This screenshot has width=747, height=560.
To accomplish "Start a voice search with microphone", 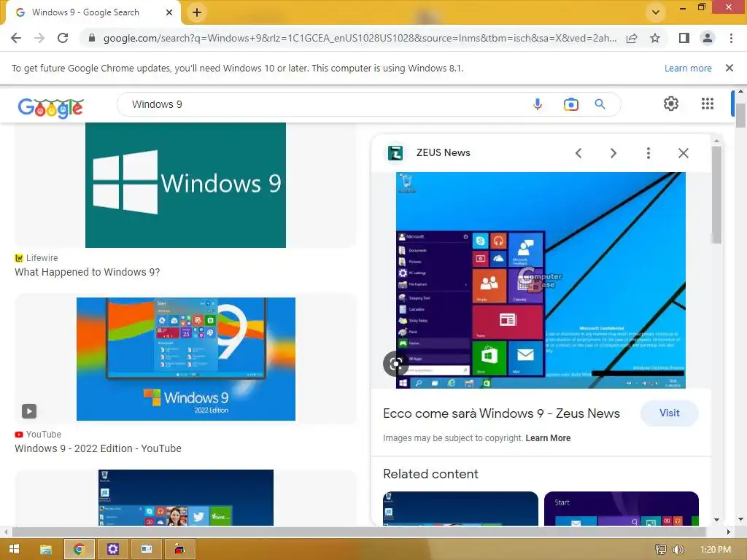I will pyautogui.click(x=538, y=104).
